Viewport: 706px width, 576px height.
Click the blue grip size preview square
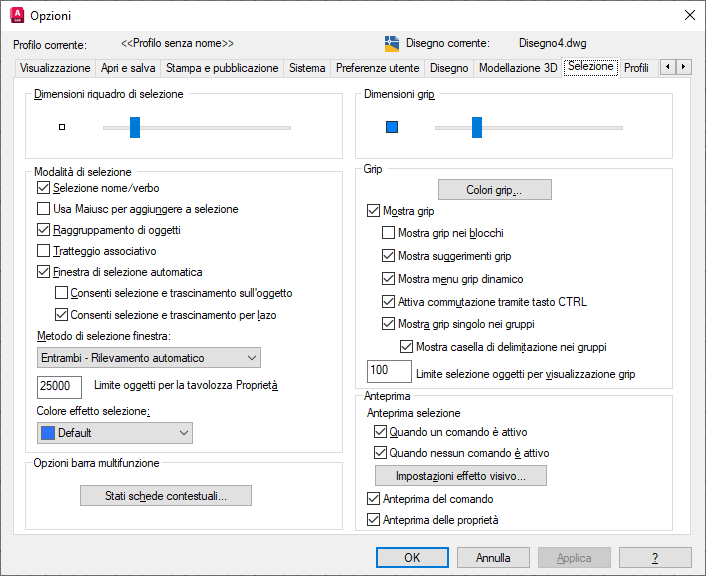pyautogui.click(x=392, y=127)
